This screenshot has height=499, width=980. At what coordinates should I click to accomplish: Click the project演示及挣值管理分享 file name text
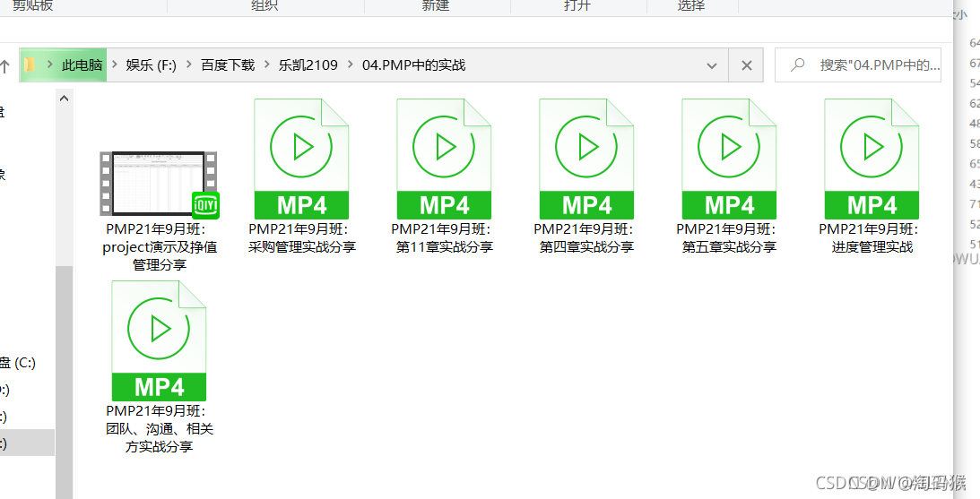(x=160, y=247)
